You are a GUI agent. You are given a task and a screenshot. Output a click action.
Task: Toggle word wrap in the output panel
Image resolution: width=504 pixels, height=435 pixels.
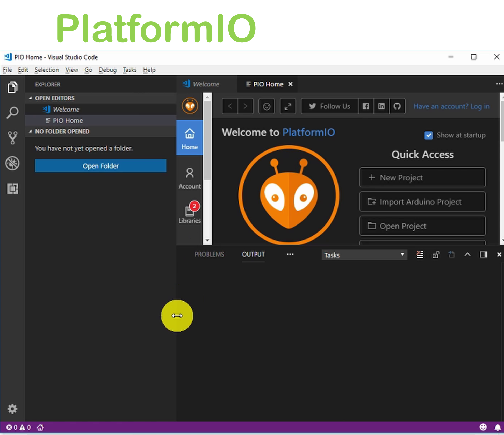coord(420,255)
